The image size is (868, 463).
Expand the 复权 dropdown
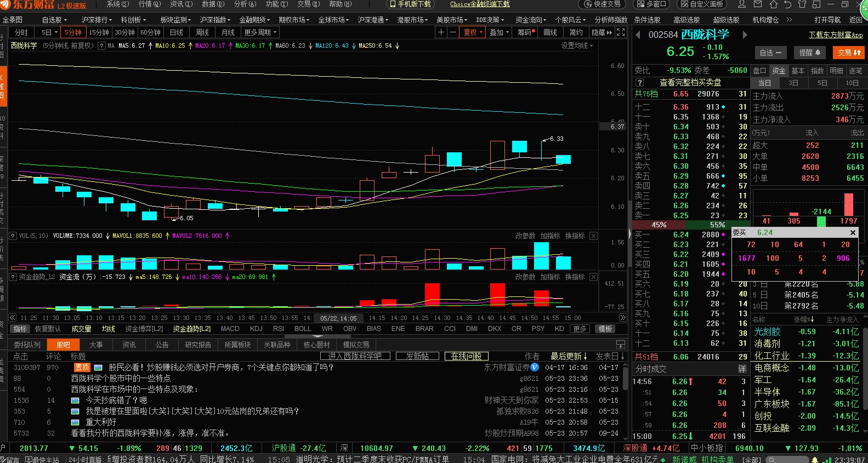coord(473,32)
